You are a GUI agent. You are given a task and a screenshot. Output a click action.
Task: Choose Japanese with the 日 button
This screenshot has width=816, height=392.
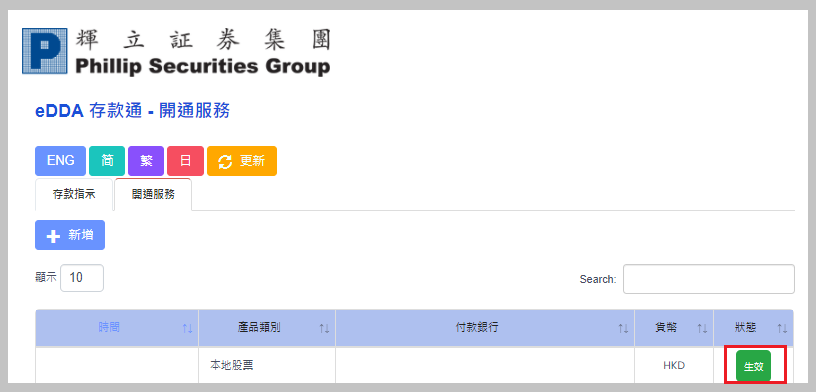click(x=185, y=161)
